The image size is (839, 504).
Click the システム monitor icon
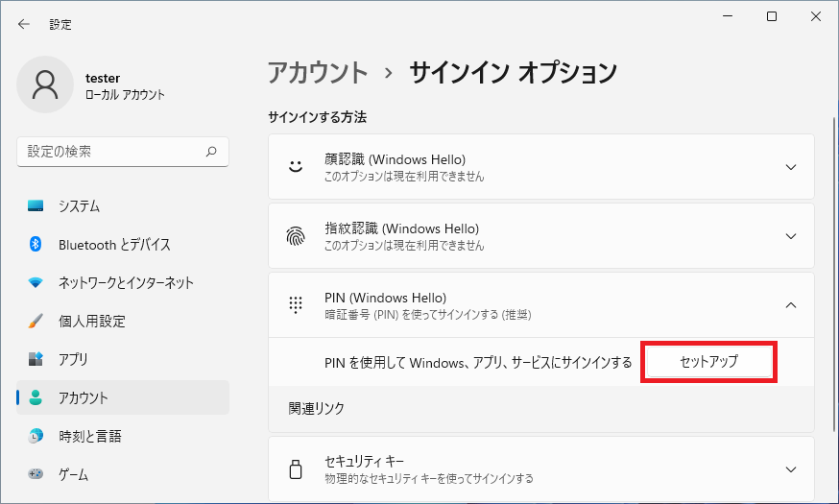[36, 206]
